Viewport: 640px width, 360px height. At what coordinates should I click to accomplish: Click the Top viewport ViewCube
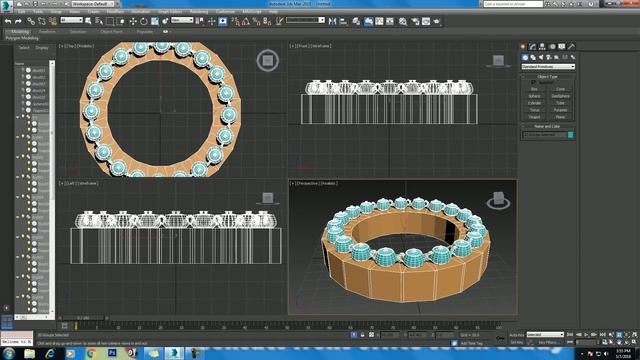(268, 60)
